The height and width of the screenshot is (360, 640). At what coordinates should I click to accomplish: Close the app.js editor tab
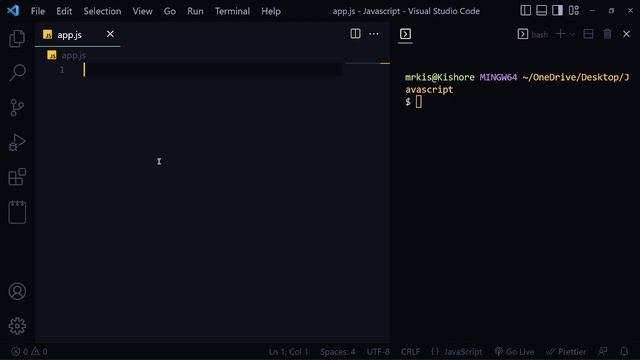click(110, 34)
